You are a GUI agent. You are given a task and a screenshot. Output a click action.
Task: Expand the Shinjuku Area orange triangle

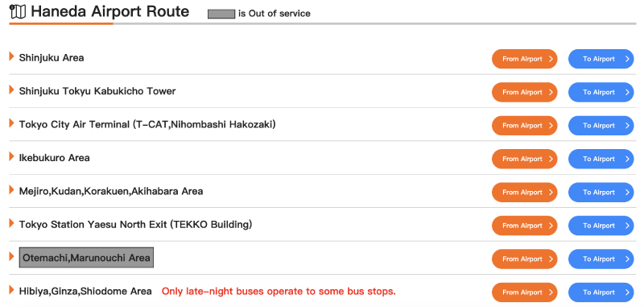(12, 56)
